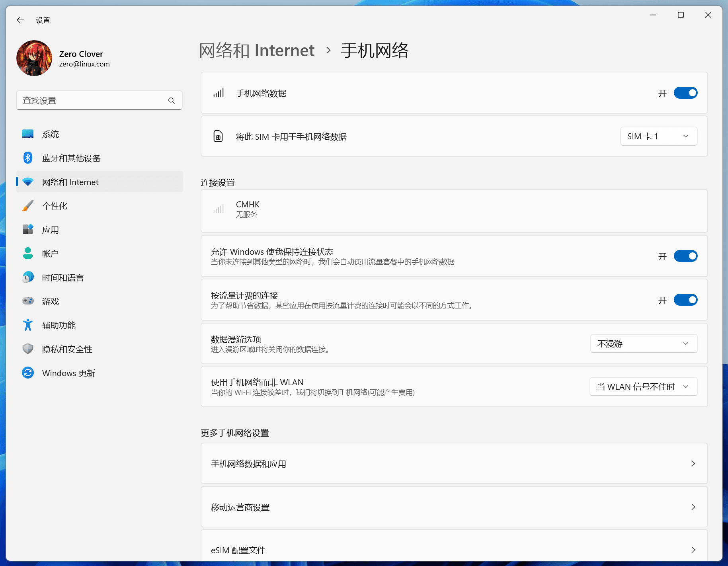
Task: Go to 时间和语言 settings
Action: click(x=99, y=277)
